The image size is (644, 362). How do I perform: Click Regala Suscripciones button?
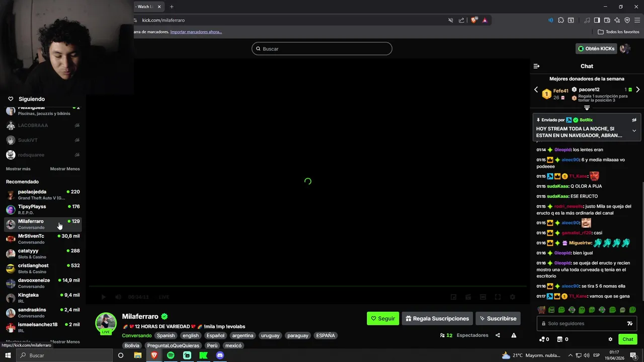pos(437,318)
